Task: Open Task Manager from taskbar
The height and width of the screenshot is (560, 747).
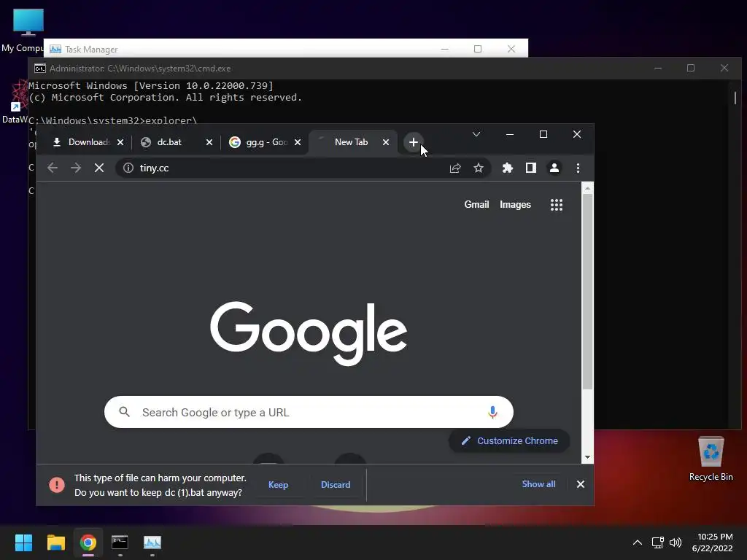Action: tap(152, 542)
